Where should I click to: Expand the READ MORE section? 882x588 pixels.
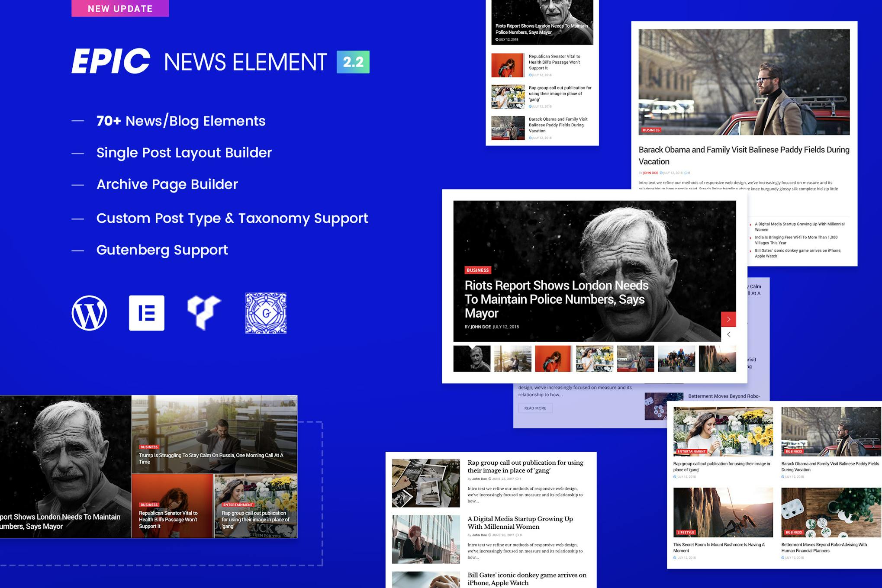pyautogui.click(x=535, y=408)
